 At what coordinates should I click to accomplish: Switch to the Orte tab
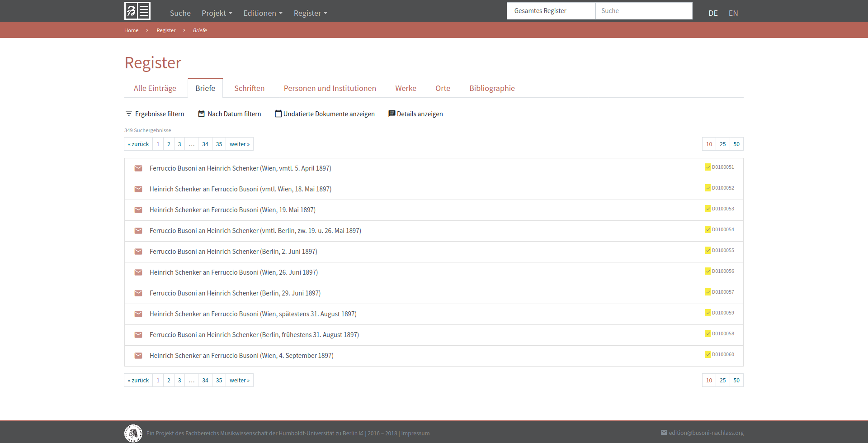443,88
